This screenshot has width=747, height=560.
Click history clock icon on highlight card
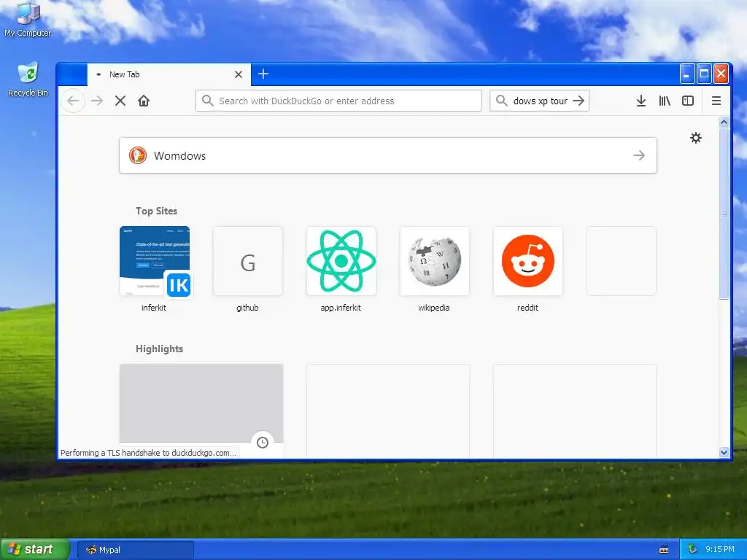(263, 443)
